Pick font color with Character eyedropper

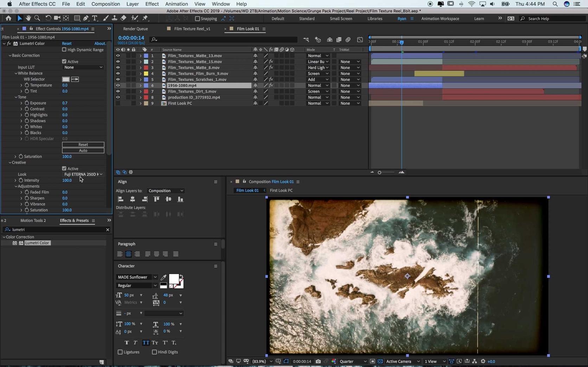pyautogui.click(x=164, y=277)
